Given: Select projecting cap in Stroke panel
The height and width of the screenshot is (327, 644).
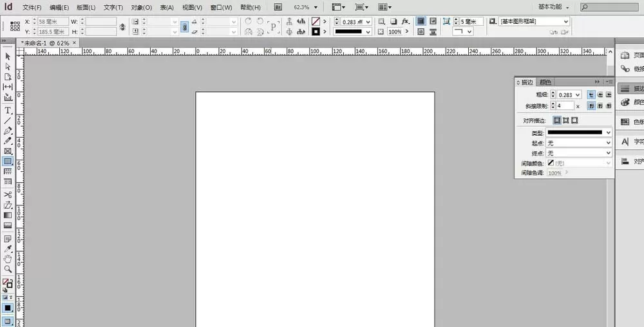Looking at the screenshot, I should pos(609,95).
